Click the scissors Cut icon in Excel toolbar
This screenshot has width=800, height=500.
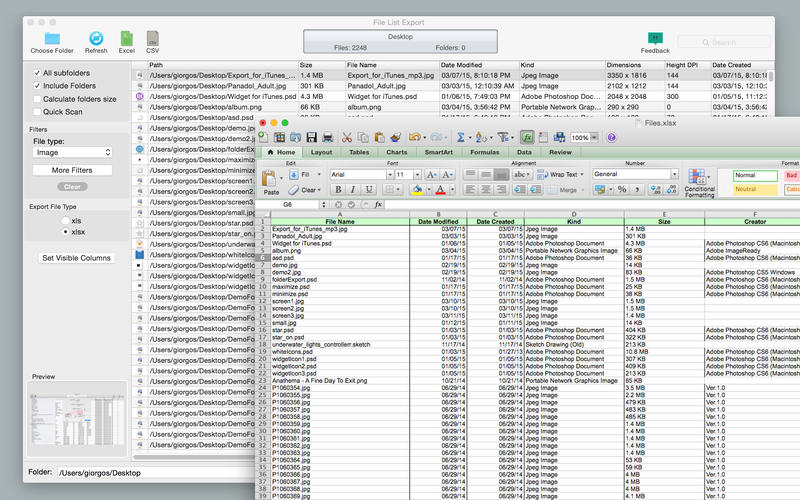tap(346, 137)
